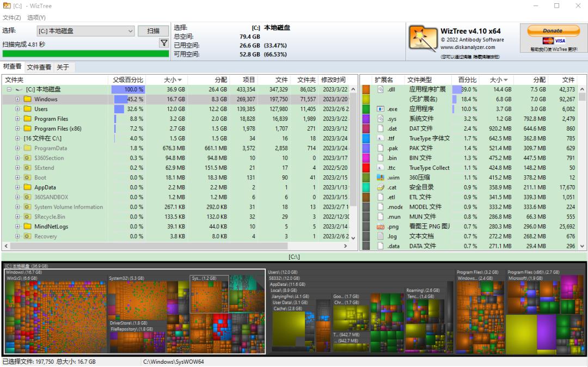The width and height of the screenshot is (588, 367).
Task: Click the orange color swatch next to .dll
Action: pyautogui.click(x=366, y=89)
